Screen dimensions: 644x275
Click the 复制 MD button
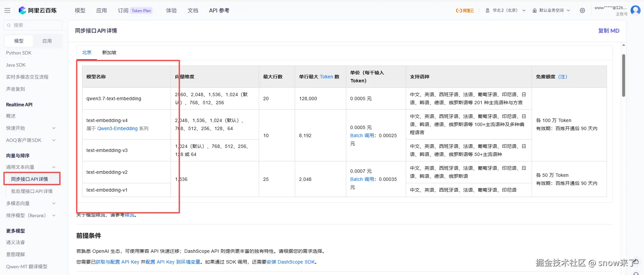(609, 31)
